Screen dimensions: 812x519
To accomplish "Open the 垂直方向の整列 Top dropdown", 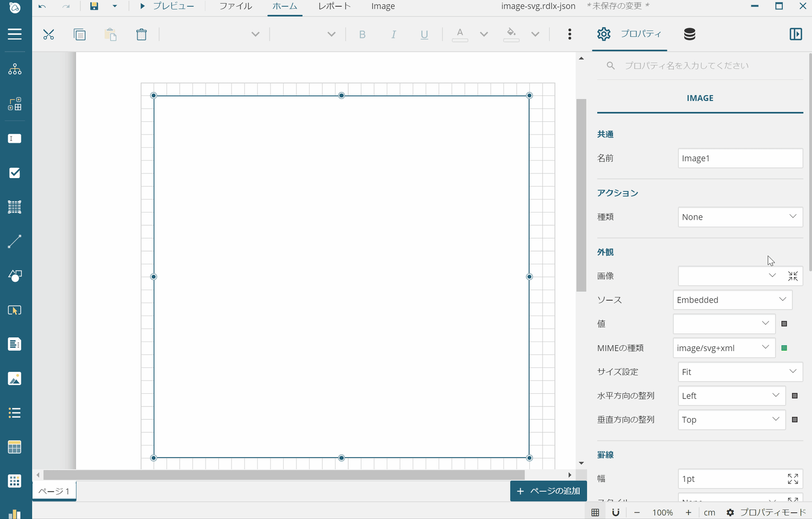I will [731, 420].
